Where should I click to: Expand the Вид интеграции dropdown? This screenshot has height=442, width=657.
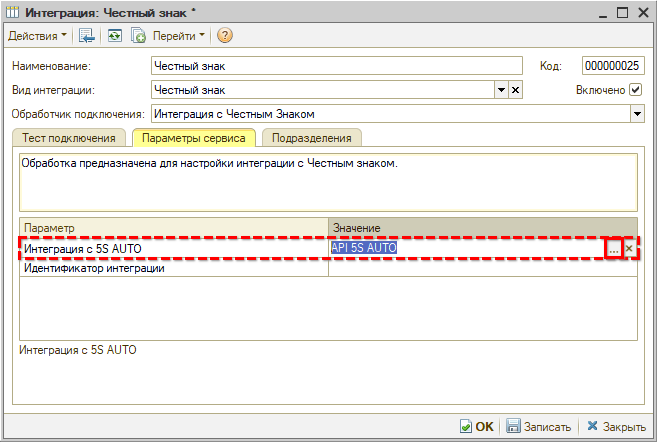pos(501,90)
